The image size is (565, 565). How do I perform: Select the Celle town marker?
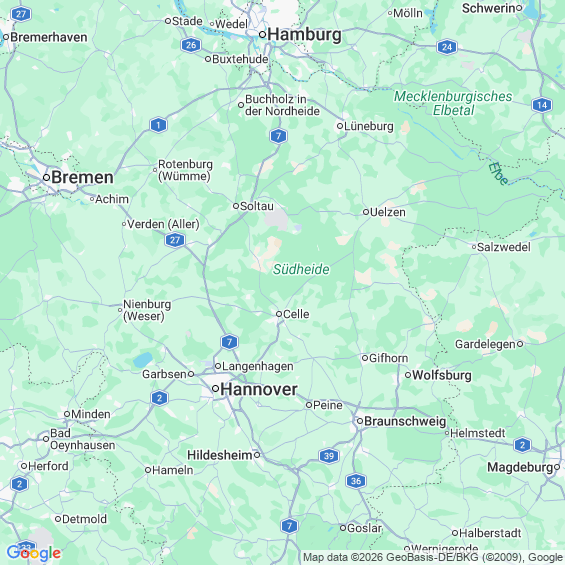pyautogui.click(x=279, y=314)
